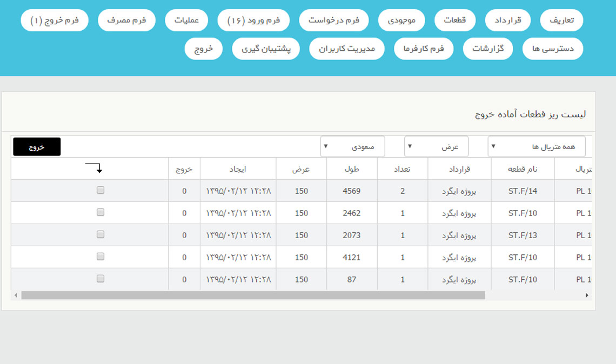Click the select-all arrow icon in header
This screenshot has width=616, height=364.
click(x=94, y=168)
